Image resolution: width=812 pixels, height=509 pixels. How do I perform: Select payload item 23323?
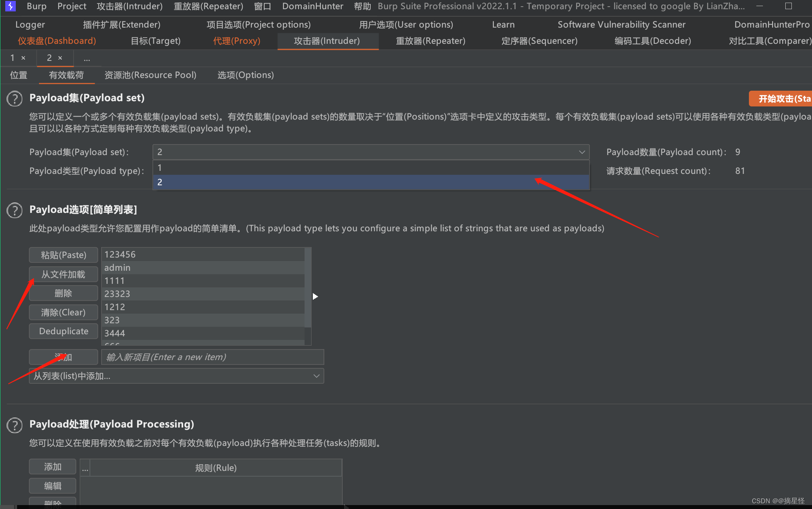coord(203,294)
